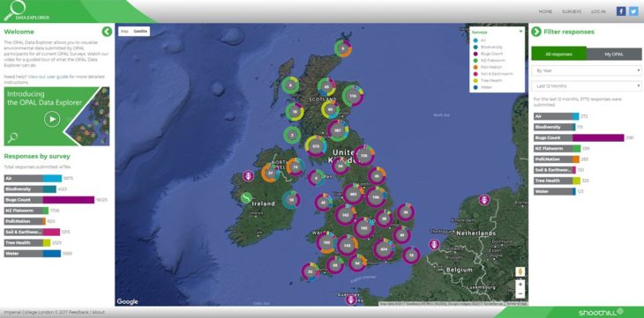Open the Facebook page icon
Viewport: 644px width, 318px height.
(x=621, y=11)
